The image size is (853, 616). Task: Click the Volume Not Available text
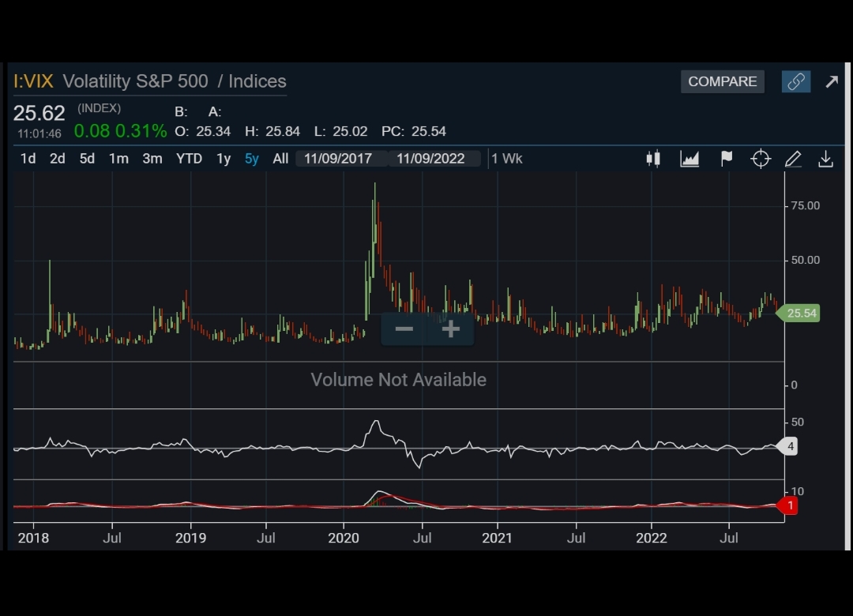(x=398, y=379)
